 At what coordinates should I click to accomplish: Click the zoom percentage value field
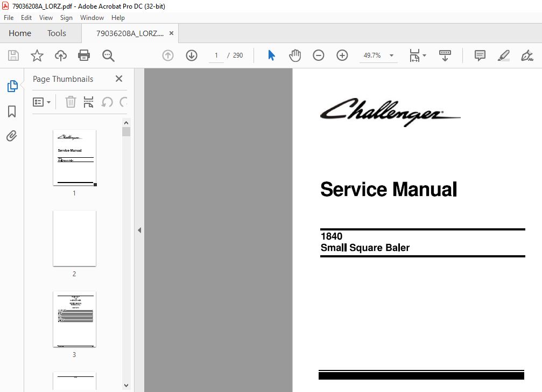point(372,55)
